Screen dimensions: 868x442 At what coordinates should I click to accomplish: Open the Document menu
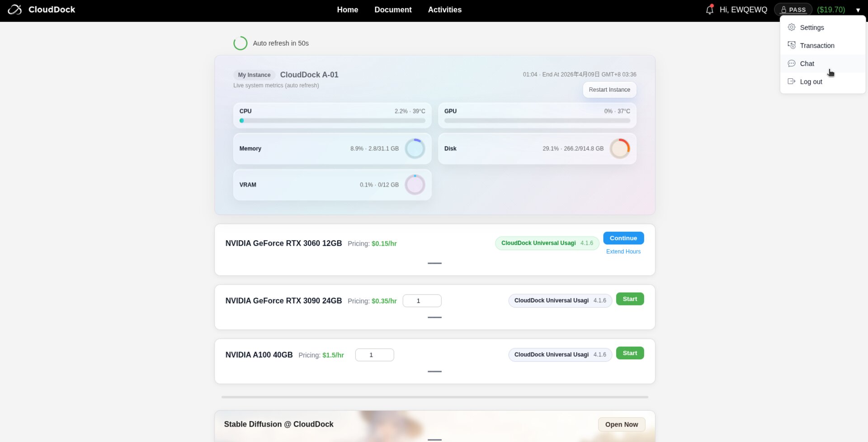[393, 10]
